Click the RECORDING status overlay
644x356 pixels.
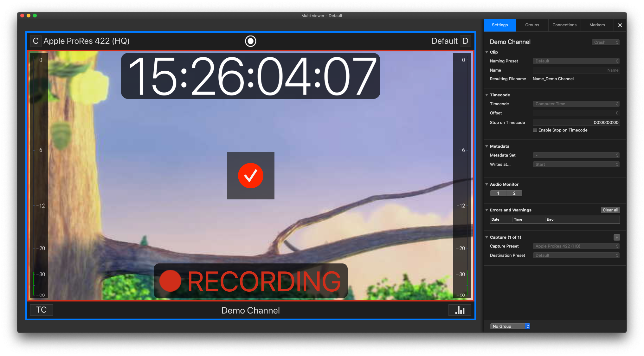click(x=250, y=281)
